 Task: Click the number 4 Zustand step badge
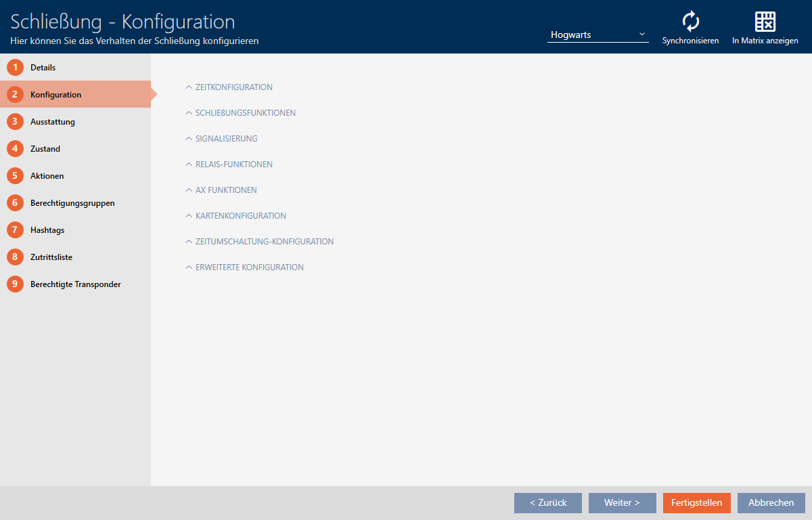(x=15, y=149)
